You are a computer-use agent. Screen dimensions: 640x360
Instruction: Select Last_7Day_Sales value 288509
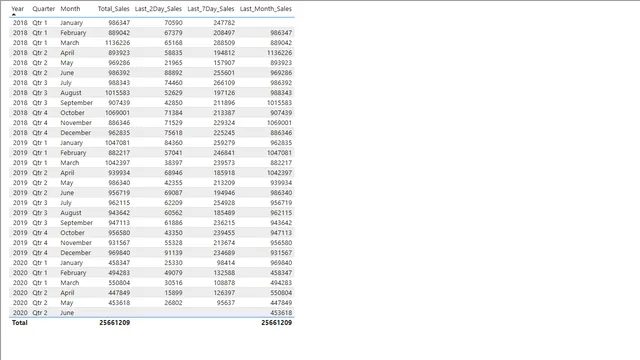224,43
